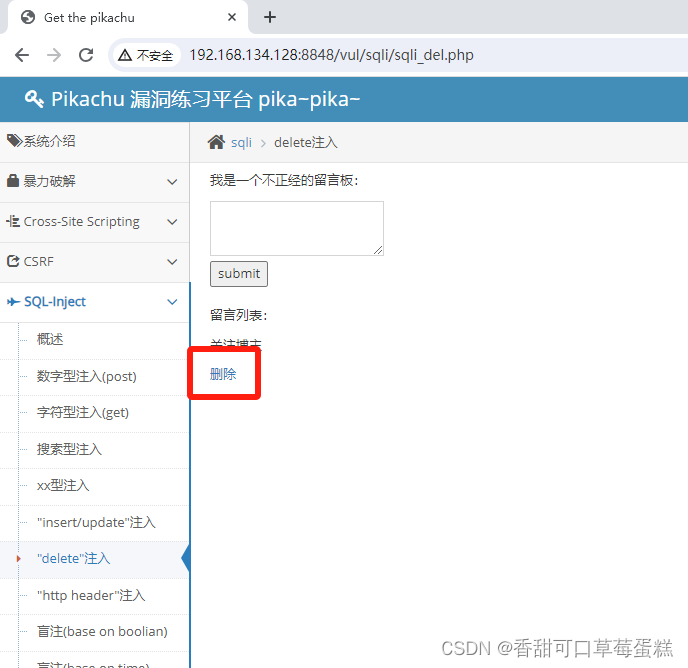Screen dimensions: 688x668
Task: Click the textarea resize grip
Action: (378, 250)
